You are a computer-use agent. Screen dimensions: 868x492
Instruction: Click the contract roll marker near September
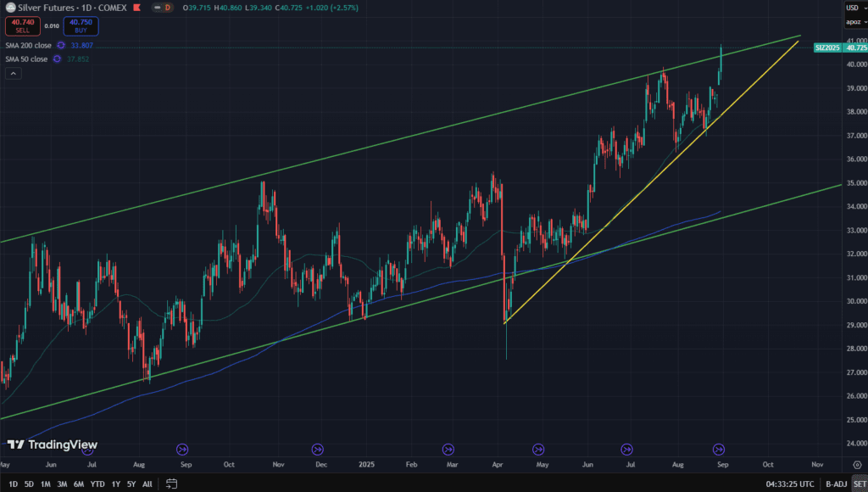[x=182, y=449]
